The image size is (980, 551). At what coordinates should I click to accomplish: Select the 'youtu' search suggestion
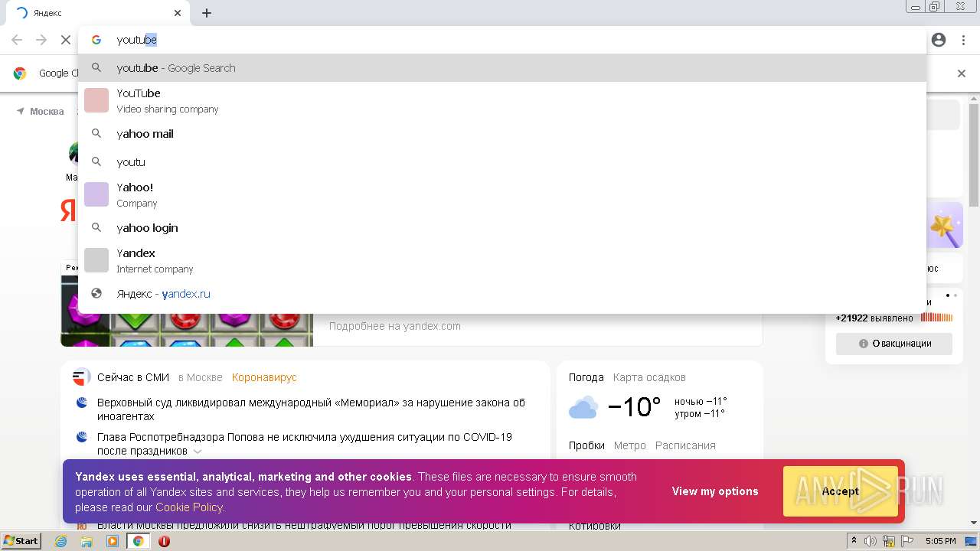coord(501,162)
